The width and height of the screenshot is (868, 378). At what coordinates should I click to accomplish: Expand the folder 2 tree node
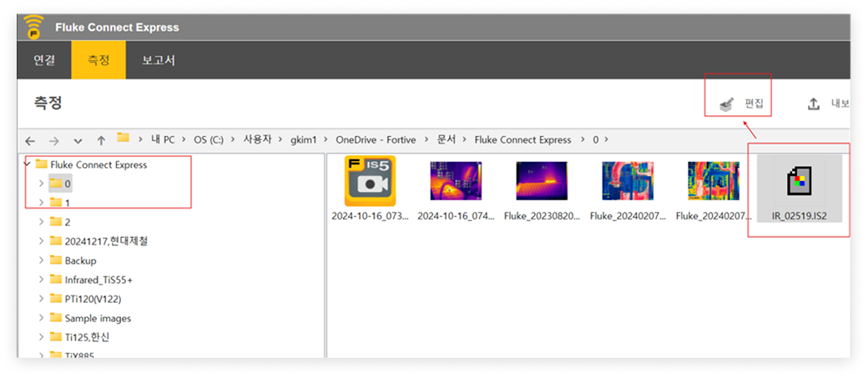tap(42, 222)
